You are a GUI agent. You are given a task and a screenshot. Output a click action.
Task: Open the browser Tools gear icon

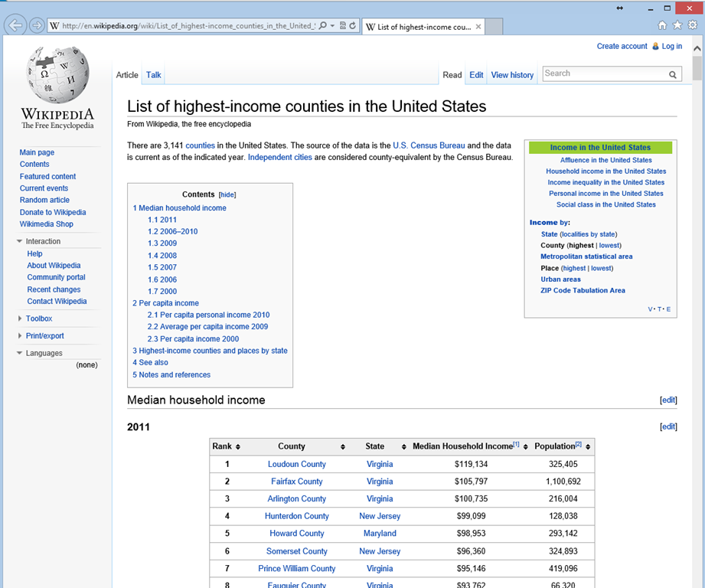tap(693, 25)
